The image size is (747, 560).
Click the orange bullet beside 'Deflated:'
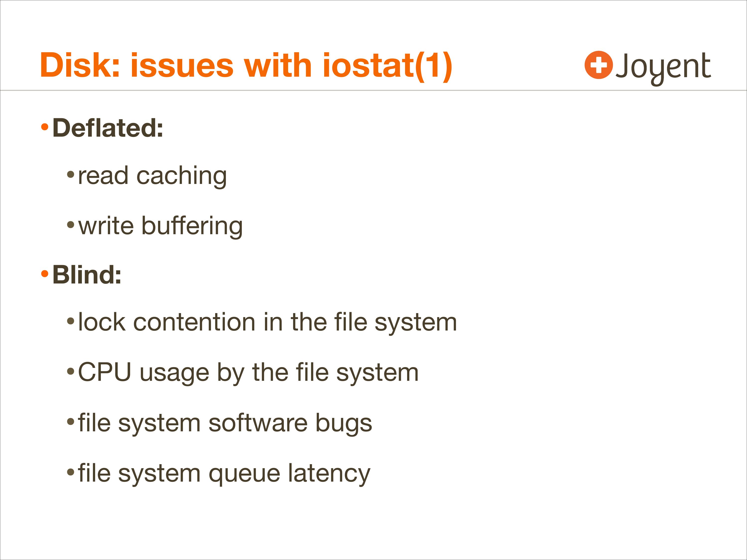[45, 128]
